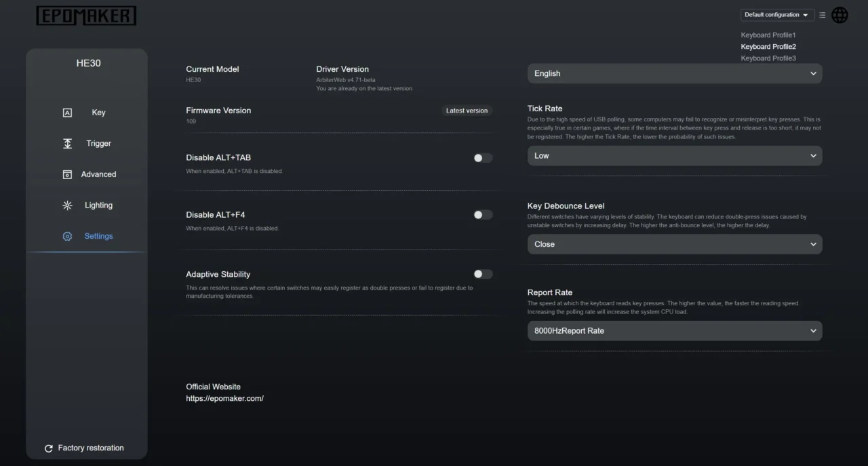
Task: Click the globe language icon
Action: click(x=840, y=15)
